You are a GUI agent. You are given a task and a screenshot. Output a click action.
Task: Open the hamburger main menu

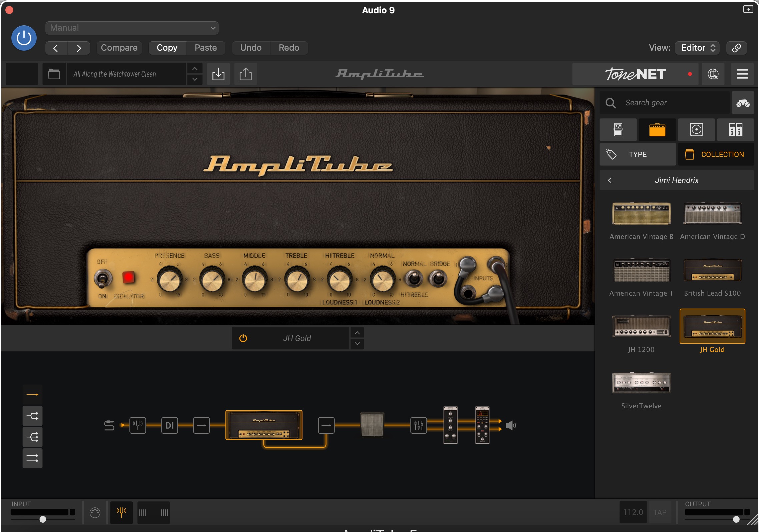(742, 74)
